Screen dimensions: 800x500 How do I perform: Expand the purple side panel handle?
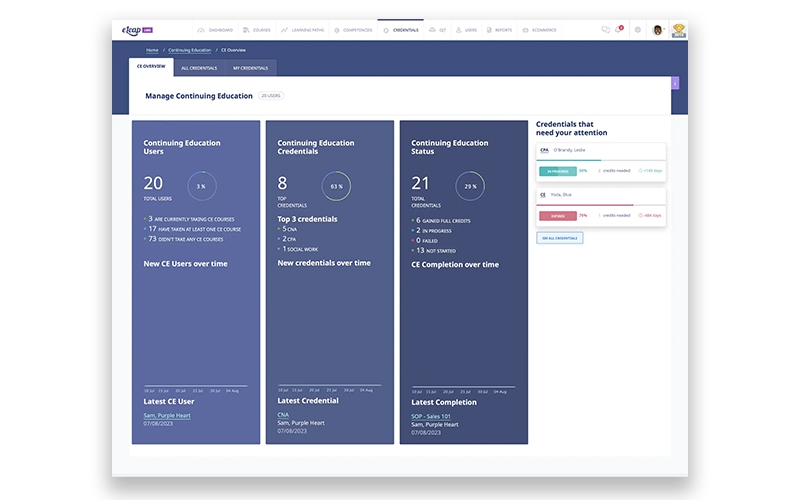674,83
